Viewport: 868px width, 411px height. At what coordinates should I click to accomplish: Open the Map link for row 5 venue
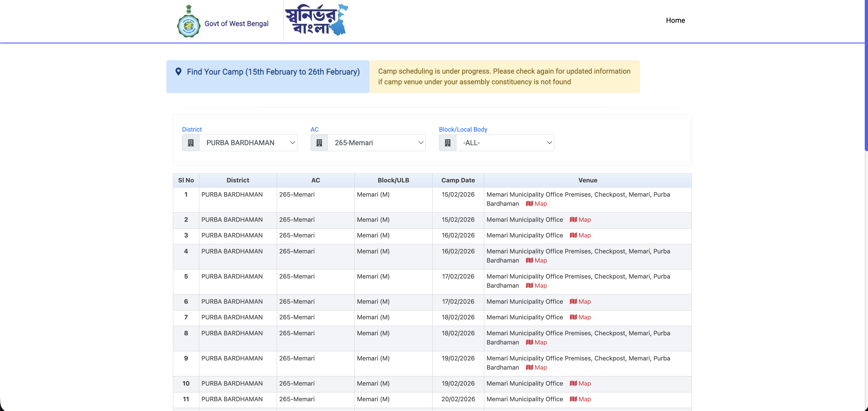coord(540,286)
